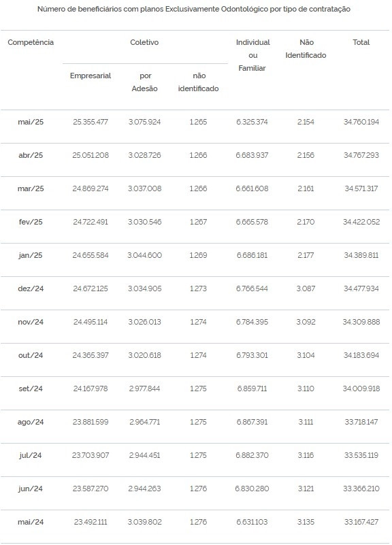392x545 pixels.
Task: Select the nov/24 Não Identificado value 3.092
Action: [306, 322]
